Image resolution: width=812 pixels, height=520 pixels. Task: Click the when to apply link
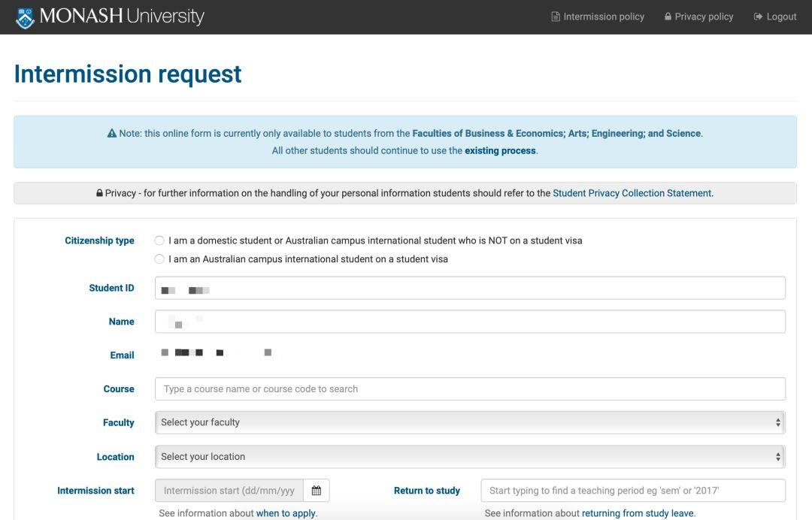click(x=286, y=513)
